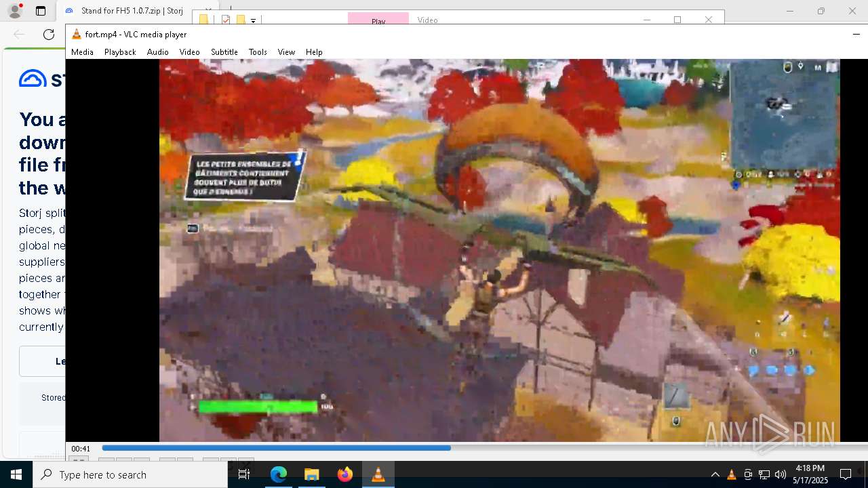868x488 pixels.
Task: Restore down the Edge browser window
Action: coord(821,11)
